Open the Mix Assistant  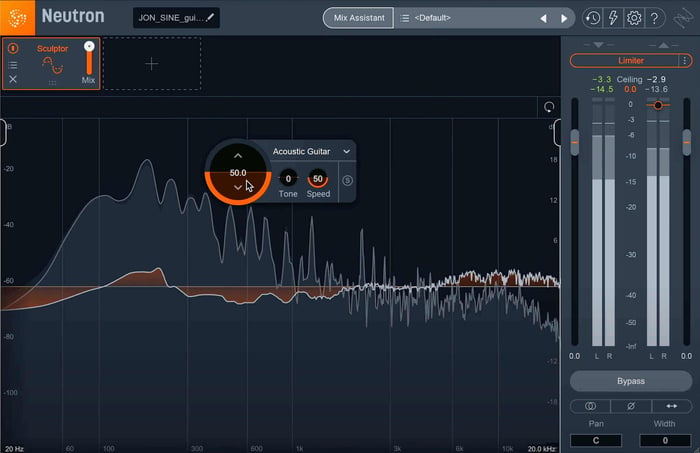point(358,18)
